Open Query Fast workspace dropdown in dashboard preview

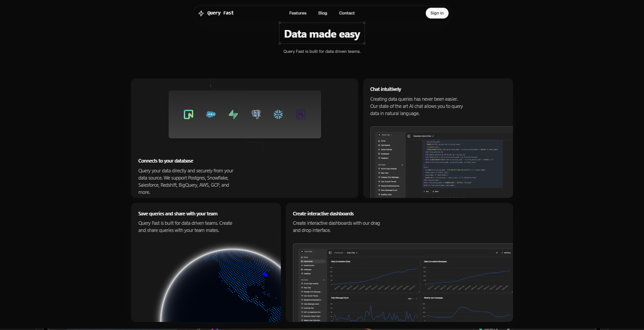308,252
